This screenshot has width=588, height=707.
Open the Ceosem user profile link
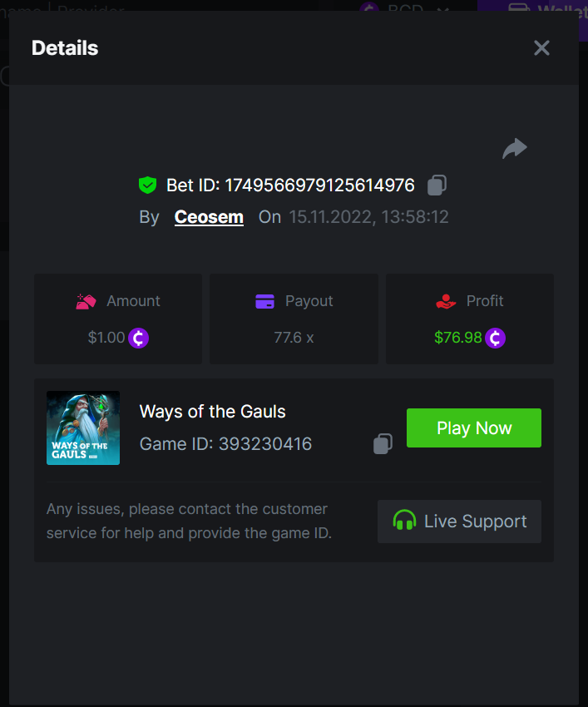click(x=209, y=217)
